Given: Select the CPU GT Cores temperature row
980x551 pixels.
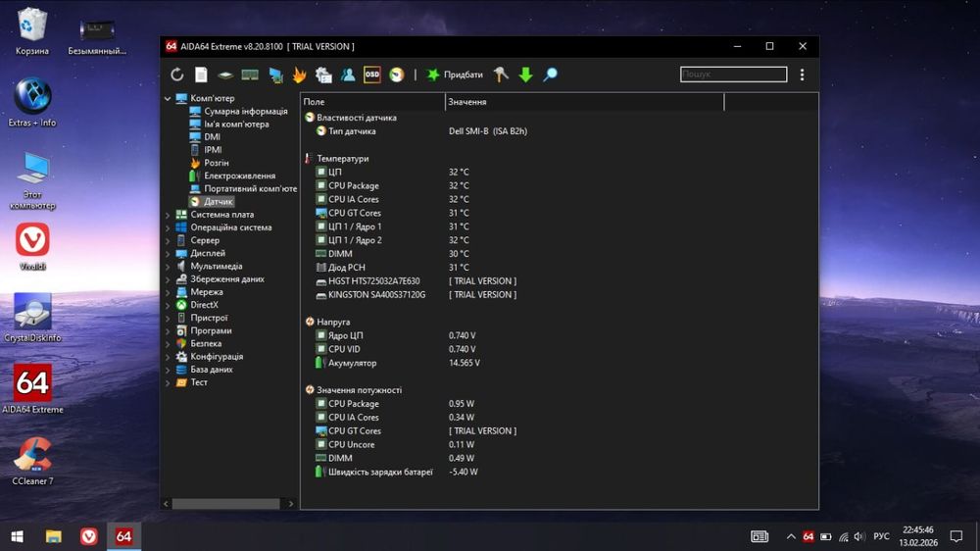Looking at the screenshot, I should [560, 214].
